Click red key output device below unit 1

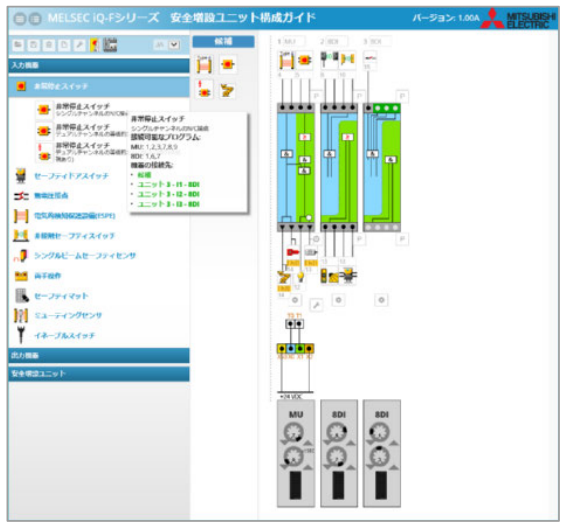(x=292, y=252)
